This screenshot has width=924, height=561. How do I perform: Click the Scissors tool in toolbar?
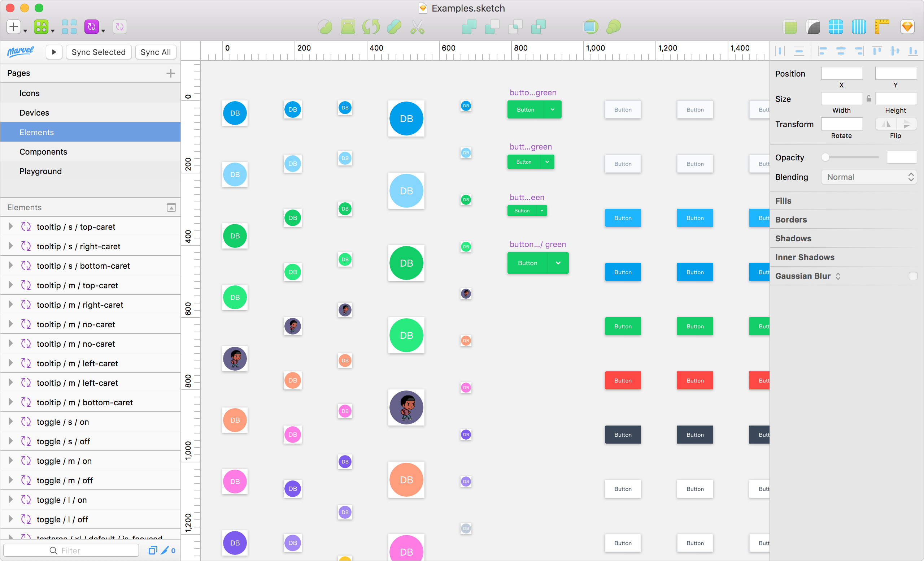(x=417, y=27)
